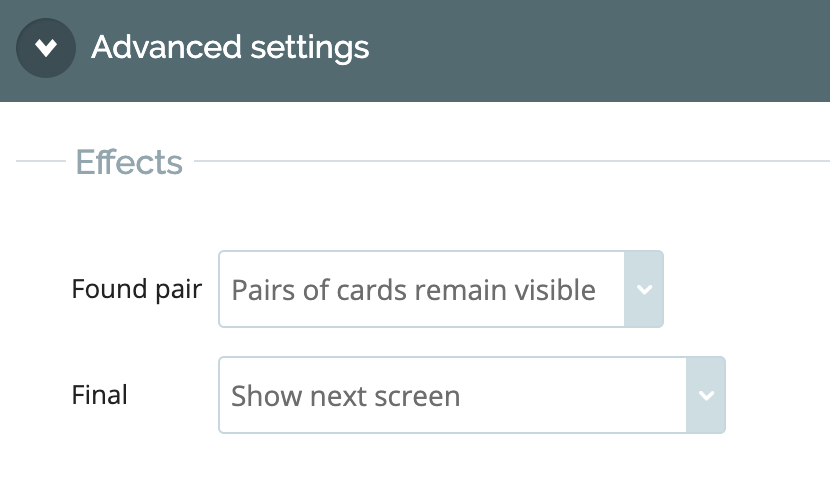Collapse the Advanced settings section via the chevron circle

point(46,48)
